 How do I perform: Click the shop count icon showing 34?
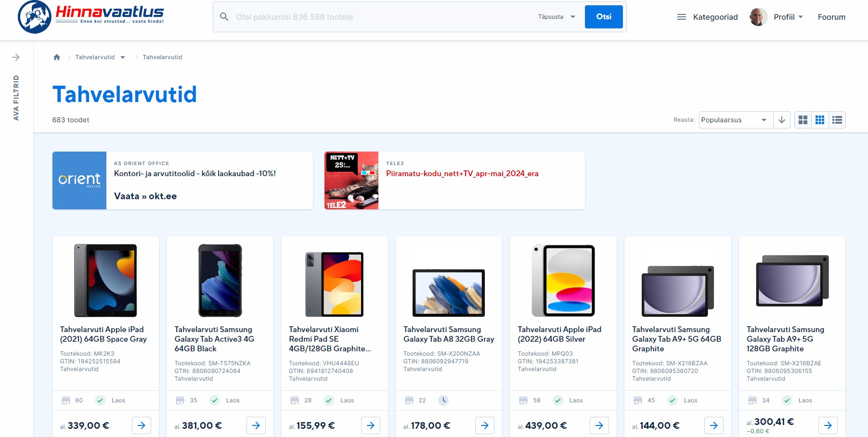click(752, 400)
